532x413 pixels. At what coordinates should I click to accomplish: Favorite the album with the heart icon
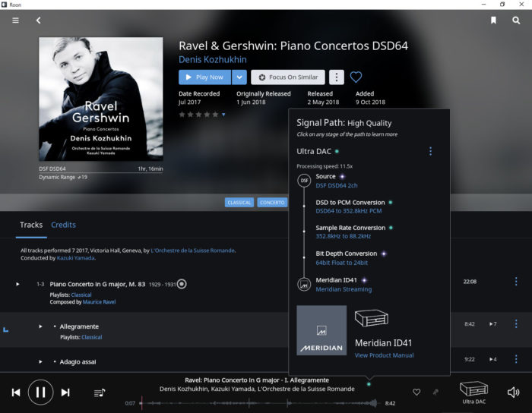point(356,77)
